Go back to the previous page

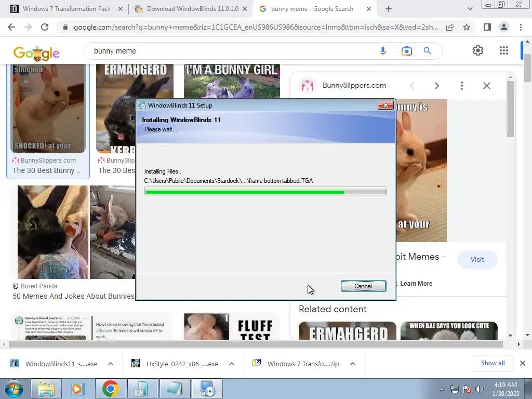[11, 27]
